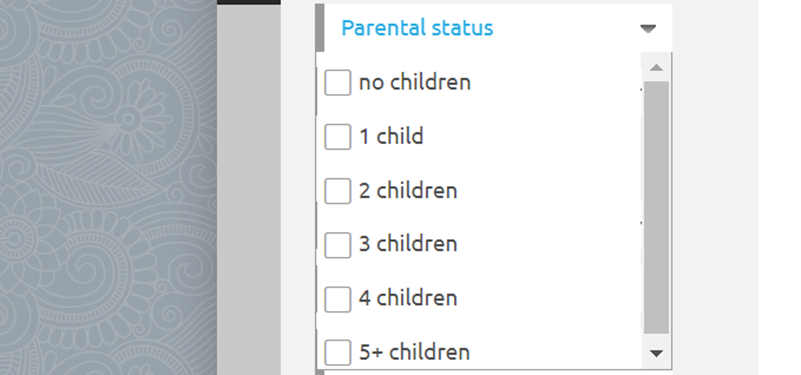Image resolution: width=801 pixels, height=375 pixels.
Task: Check the no children checkbox
Action: 338,83
